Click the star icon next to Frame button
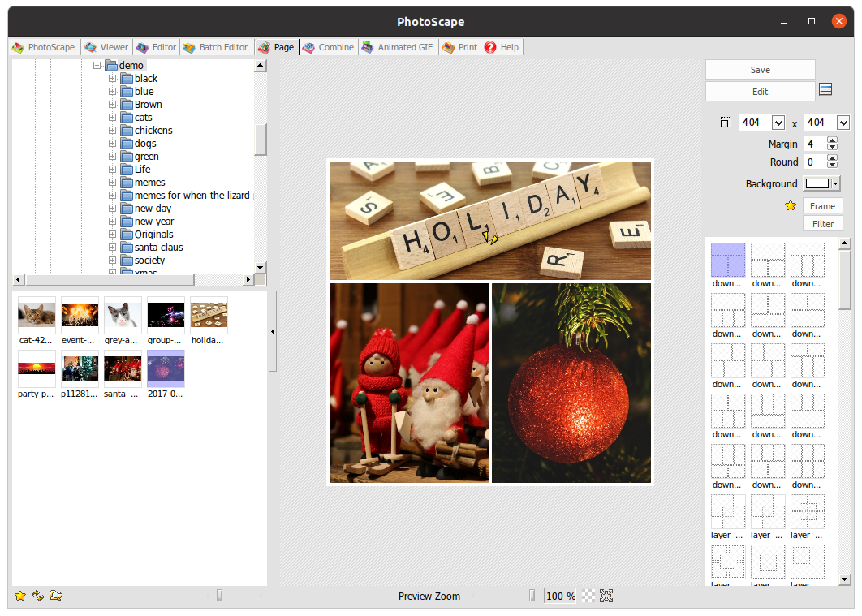Viewport: 862px width, 616px height. tap(790, 205)
